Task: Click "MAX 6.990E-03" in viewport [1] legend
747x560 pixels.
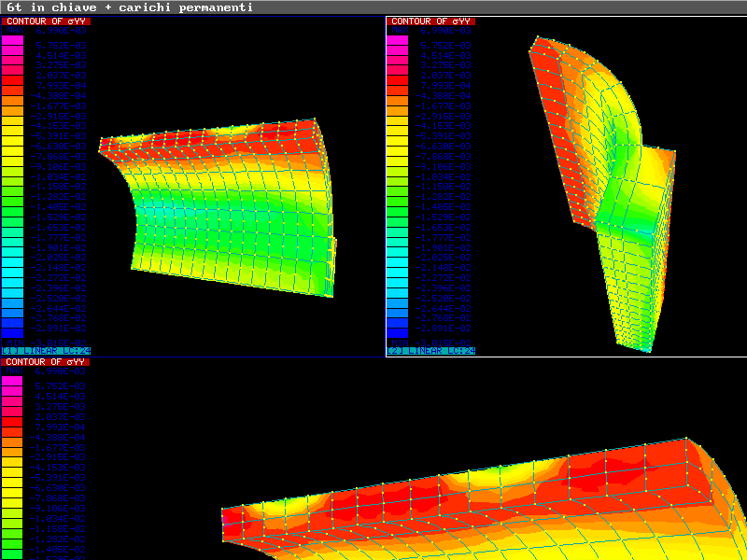Action: (46, 31)
